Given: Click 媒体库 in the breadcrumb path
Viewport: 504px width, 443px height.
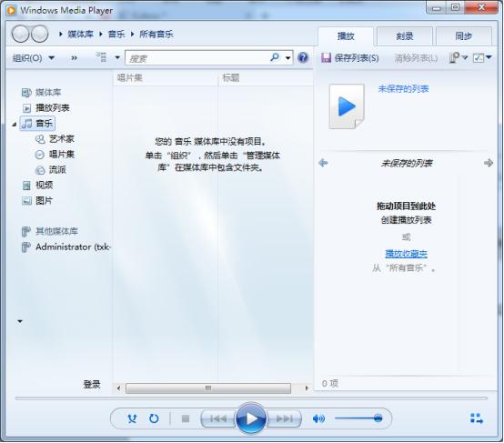Looking at the screenshot, I should [80, 34].
